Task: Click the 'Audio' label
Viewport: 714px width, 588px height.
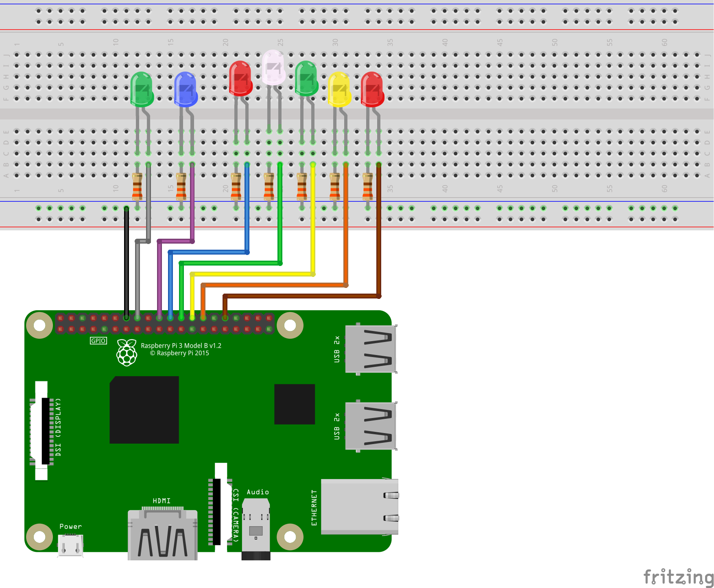Action: coord(258,492)
